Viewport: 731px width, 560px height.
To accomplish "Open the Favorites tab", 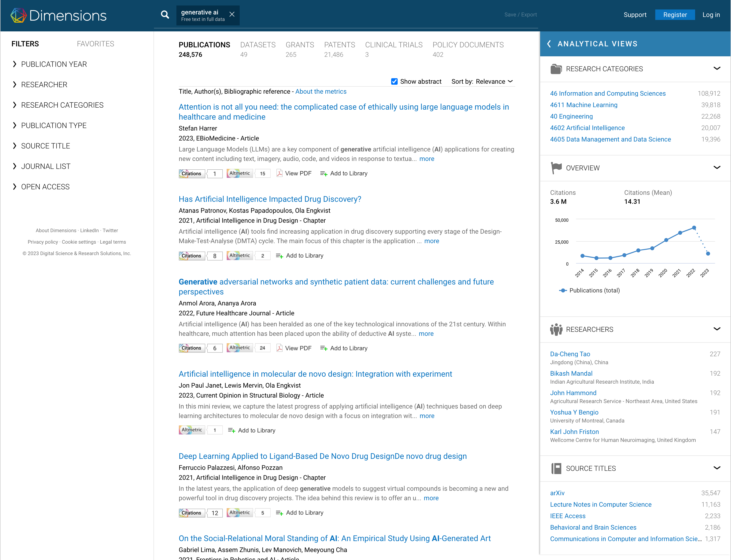I will click(x=95, y=44).
